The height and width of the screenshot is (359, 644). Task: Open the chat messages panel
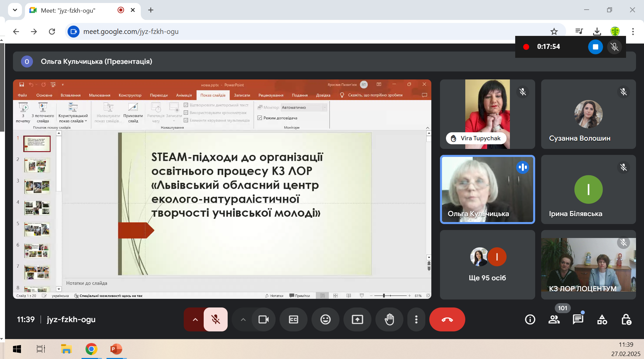pyautogui.click(x=578, y=319)
